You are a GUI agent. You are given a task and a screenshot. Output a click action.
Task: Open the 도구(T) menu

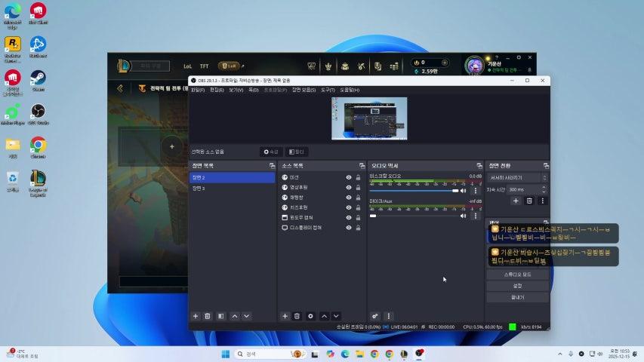pos(328,90)
